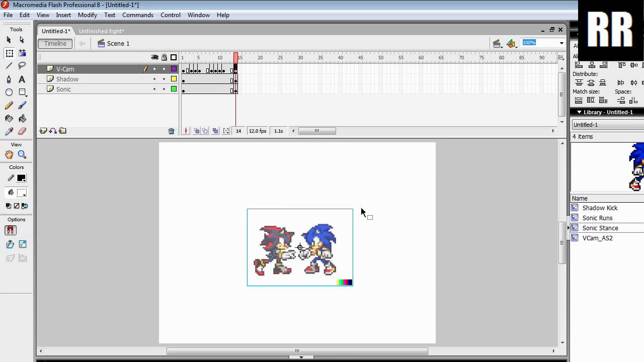This screenshot has height=362, width=644.
Task: Select the Rectangle tool
Action: (22, 93)
